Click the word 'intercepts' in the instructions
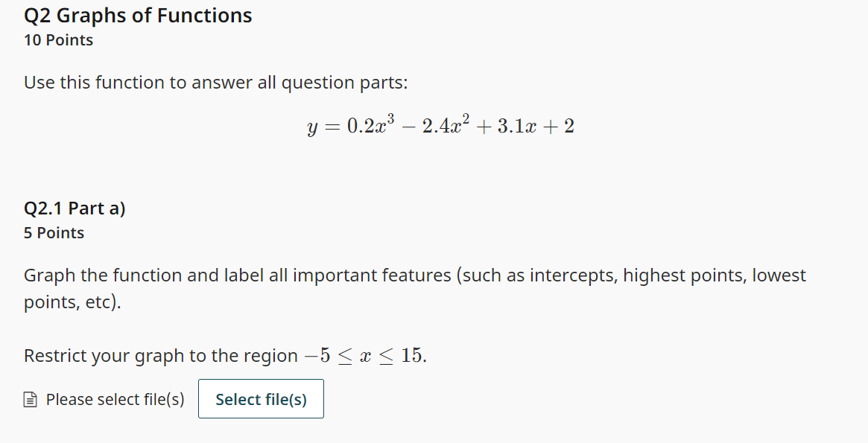 coord(574,275)
